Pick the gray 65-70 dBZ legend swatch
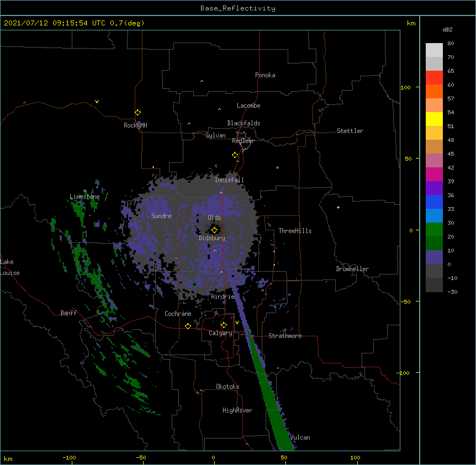The height and width of the screenshot is (465, 476). pos(434,64)
